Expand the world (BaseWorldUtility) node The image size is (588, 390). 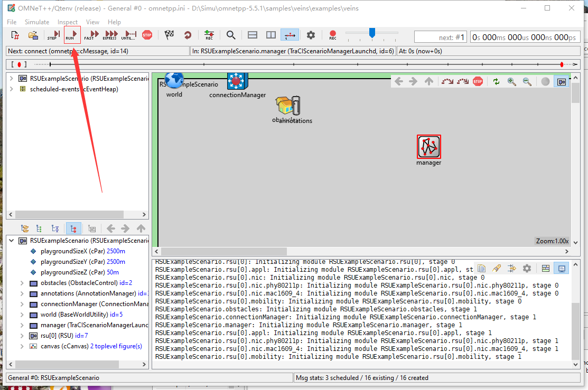(22, 315)
